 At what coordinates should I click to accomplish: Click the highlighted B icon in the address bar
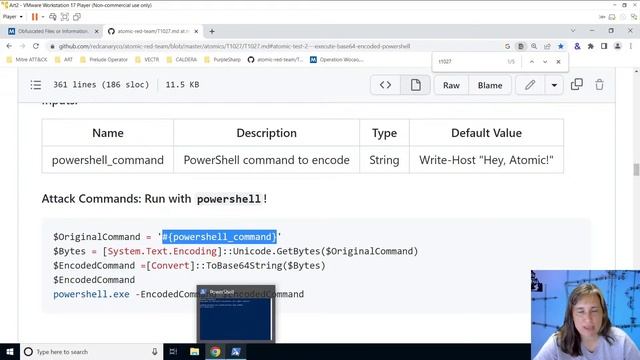click(x=520, y=46)
